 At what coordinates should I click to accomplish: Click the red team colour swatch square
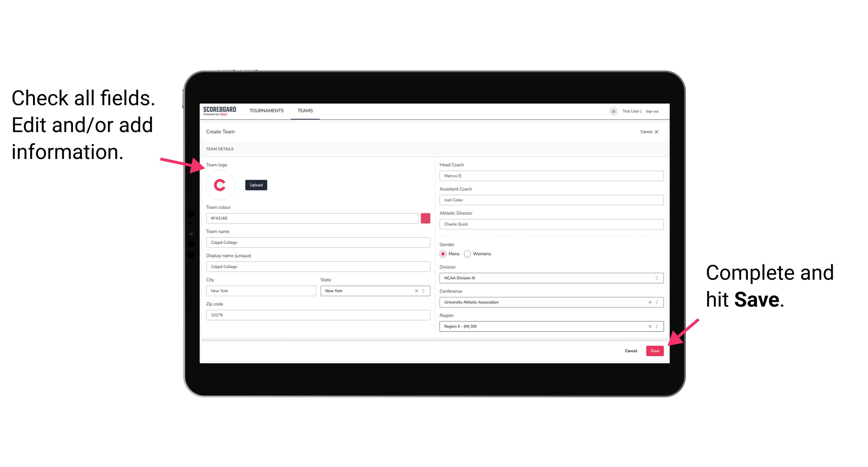425,218
